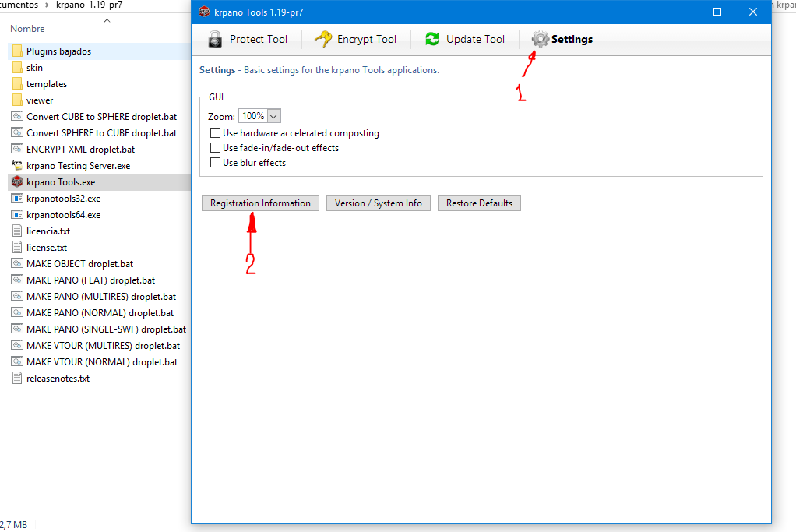
Task: Select Convert SPHERE to CUBE droplet.bat icon
Action: coord(17,132)
